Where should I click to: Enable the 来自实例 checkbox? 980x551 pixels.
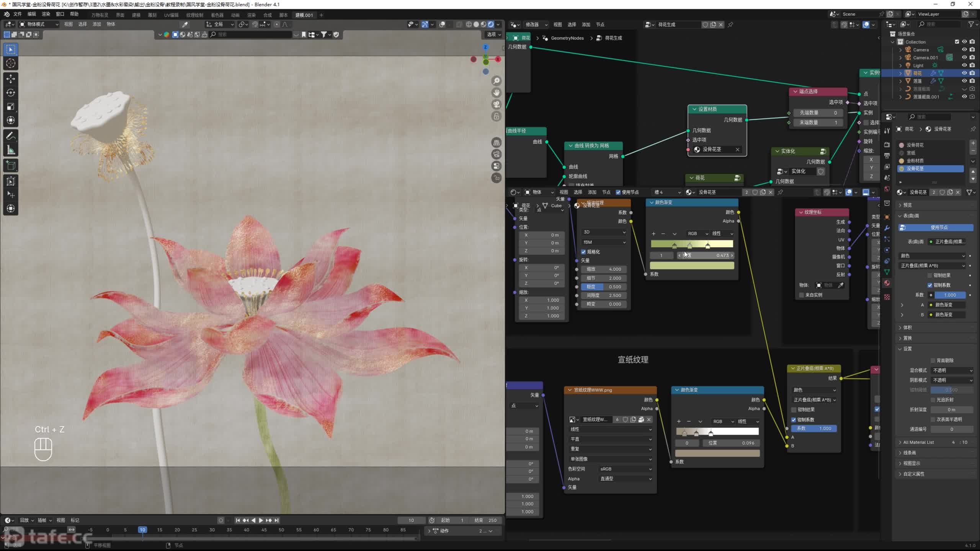coord(802,295)
